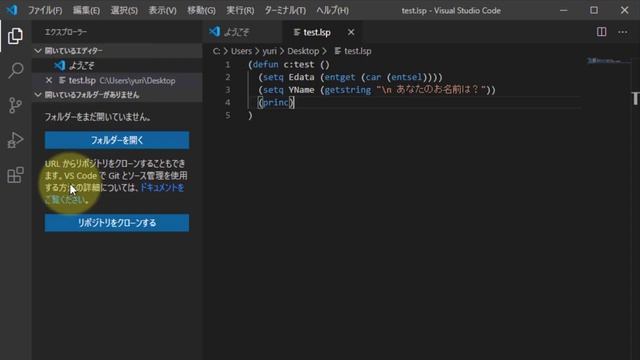The width and height of the screenshot is (640, 360).
Task: Click the VS Code logo in title bar
Action: [12, 10]
